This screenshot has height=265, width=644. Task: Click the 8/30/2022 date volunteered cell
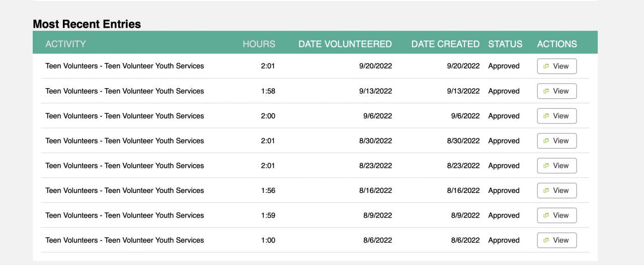pyautogui.click(x=376, y=141)
